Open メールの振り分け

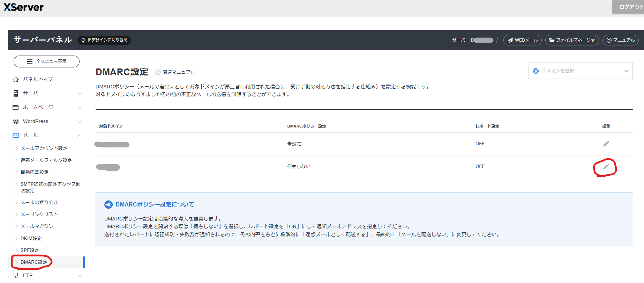click(x=39, y=202)
